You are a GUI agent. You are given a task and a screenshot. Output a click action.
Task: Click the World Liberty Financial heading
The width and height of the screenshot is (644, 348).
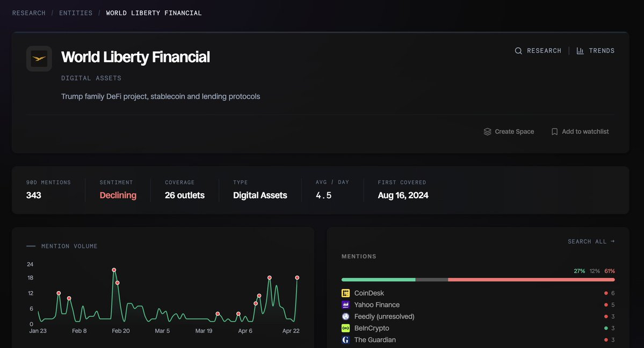[x=135, y=57]
